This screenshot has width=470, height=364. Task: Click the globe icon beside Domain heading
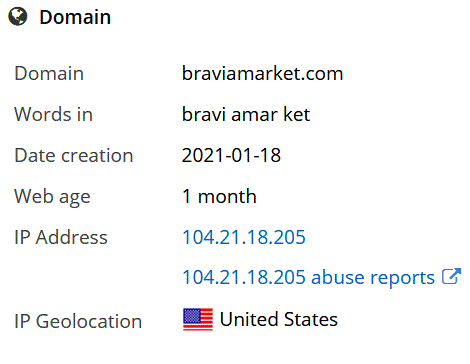click(18, 17)
